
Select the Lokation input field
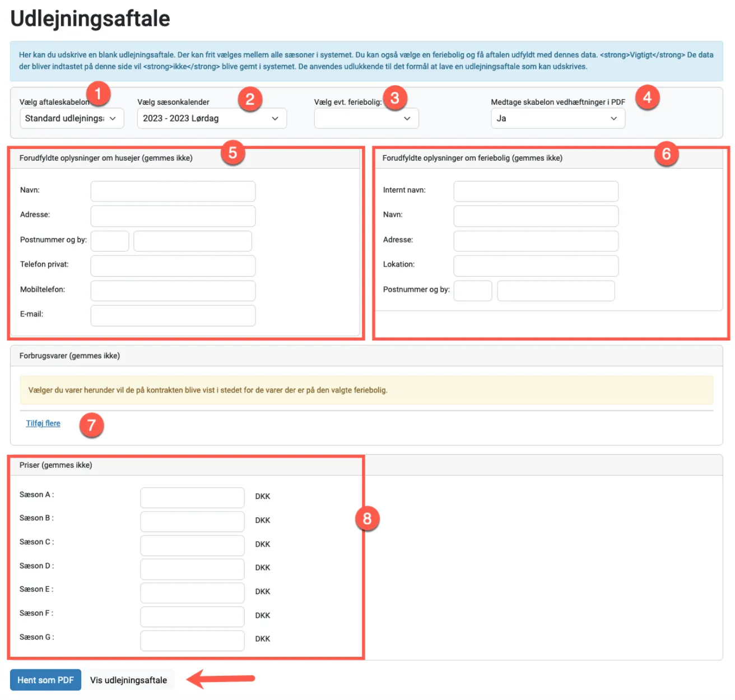click(x=536, y=265)
